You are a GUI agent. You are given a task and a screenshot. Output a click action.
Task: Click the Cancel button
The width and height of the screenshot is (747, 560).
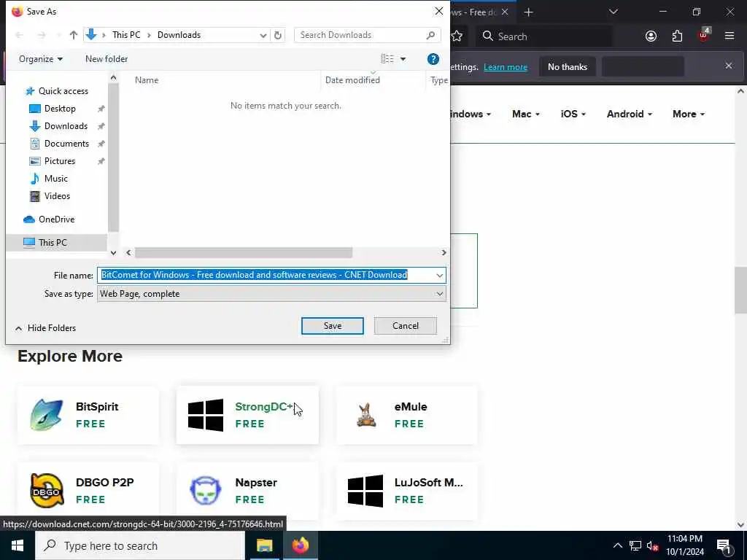[x=406, y=326]
